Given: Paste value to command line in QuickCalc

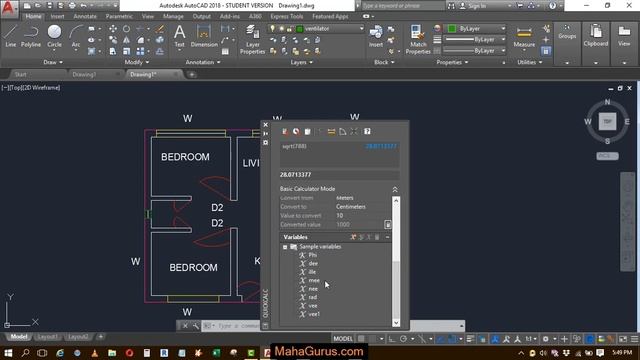Looking at the screenshot, I should point(308,131).
